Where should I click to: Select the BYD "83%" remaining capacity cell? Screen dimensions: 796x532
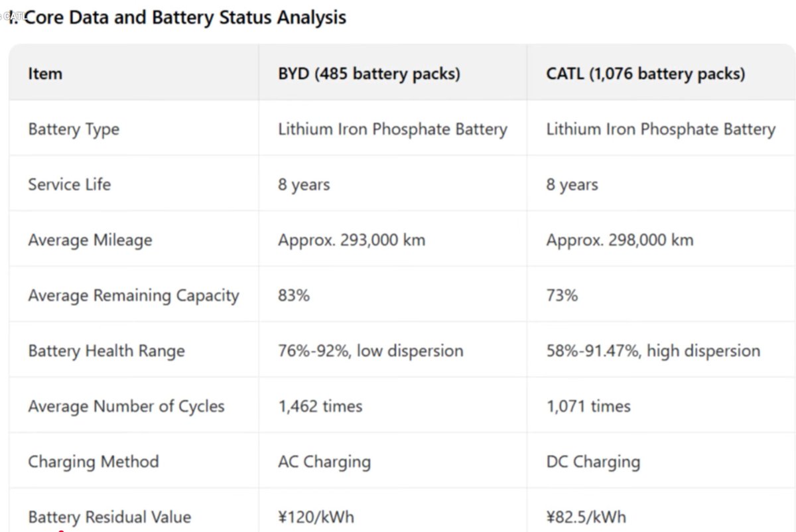[294, 296]
